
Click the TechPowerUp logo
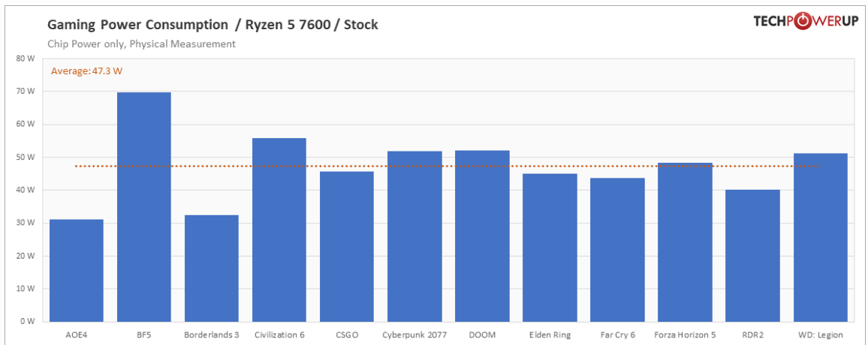pyautogui.click(x=806, y=22)
